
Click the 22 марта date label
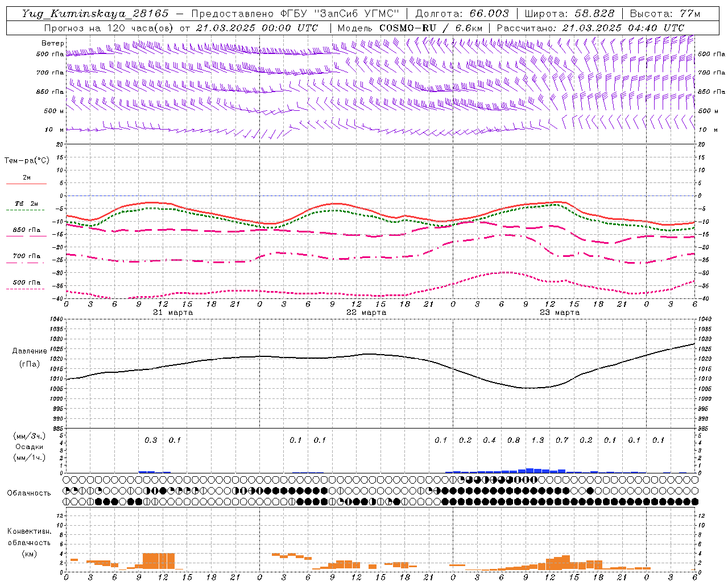pyautogui.click(x=366, y=313)
